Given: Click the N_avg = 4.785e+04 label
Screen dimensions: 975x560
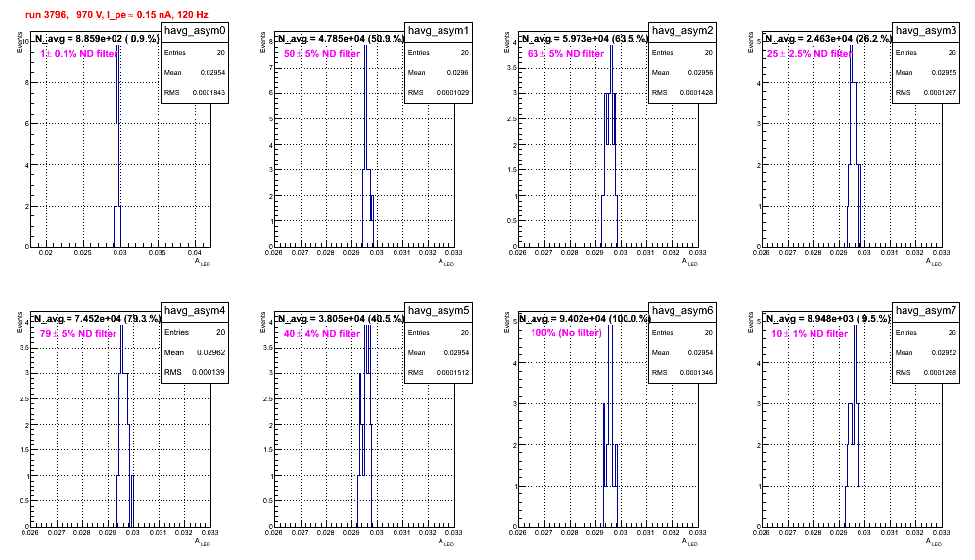Looking at the screenshot, I should click(x=340, y=38).
